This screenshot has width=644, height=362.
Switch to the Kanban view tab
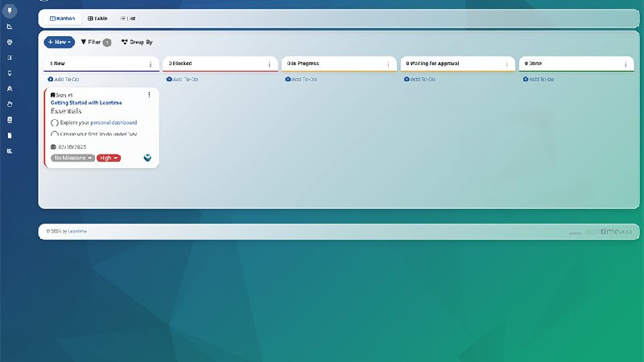tap(63, 19)
